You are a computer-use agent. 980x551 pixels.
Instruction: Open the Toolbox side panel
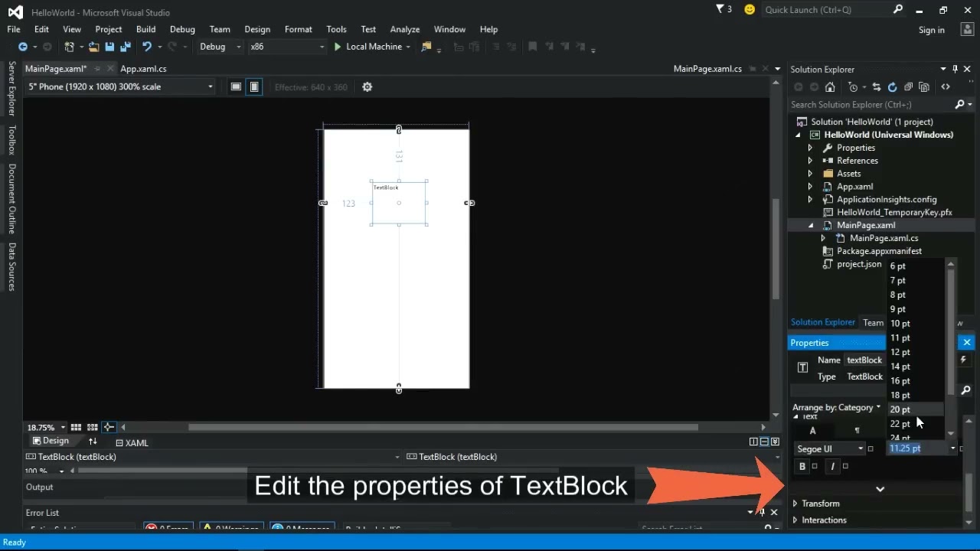coord(12,140)
